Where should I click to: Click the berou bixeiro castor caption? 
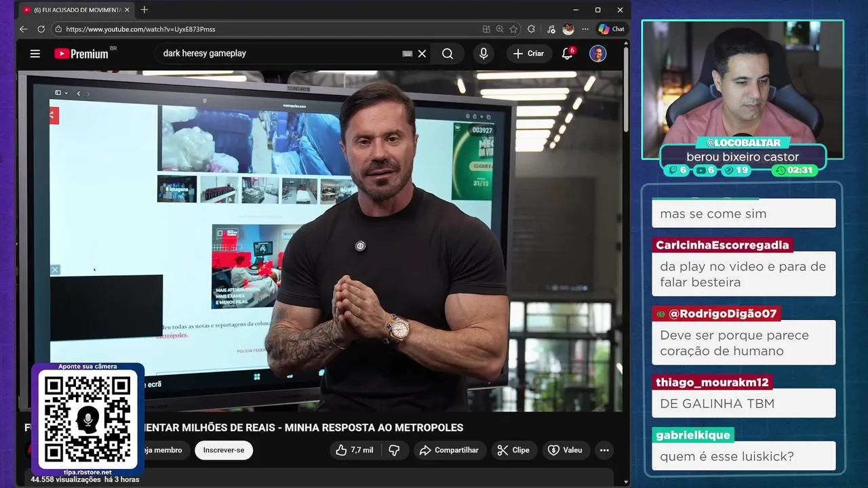743,157
